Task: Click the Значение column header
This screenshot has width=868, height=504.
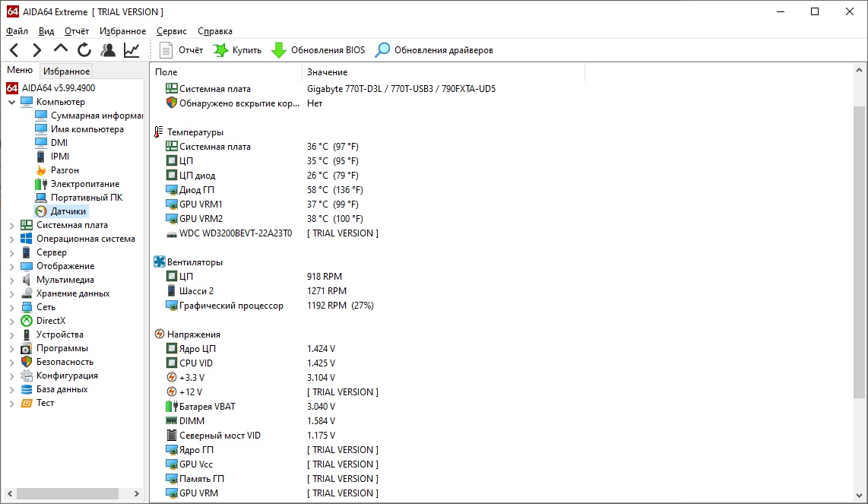Action: (x=328, y=72)
